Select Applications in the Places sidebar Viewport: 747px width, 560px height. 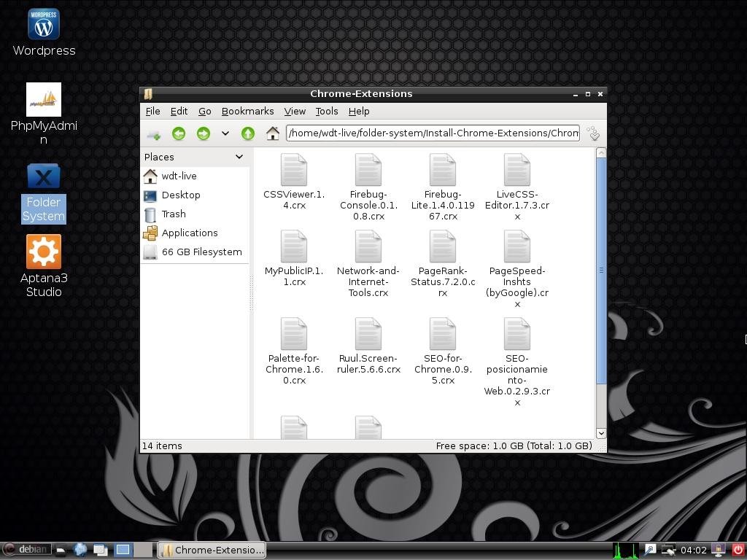[189, 233]
